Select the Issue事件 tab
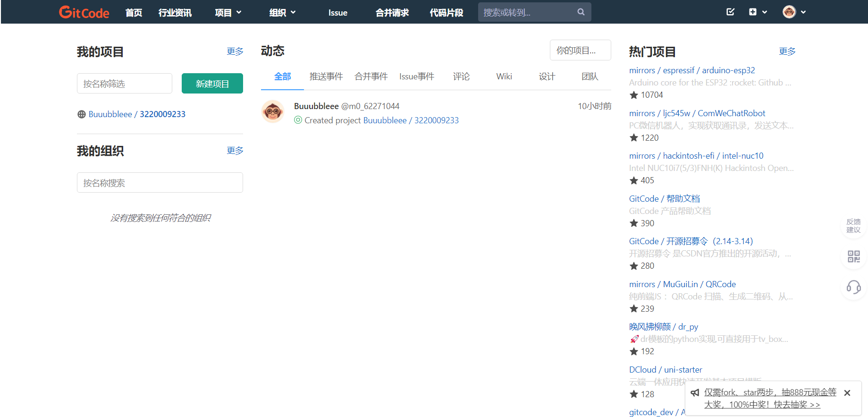This screenshot has width=868, height=417. tap(417, 77)
